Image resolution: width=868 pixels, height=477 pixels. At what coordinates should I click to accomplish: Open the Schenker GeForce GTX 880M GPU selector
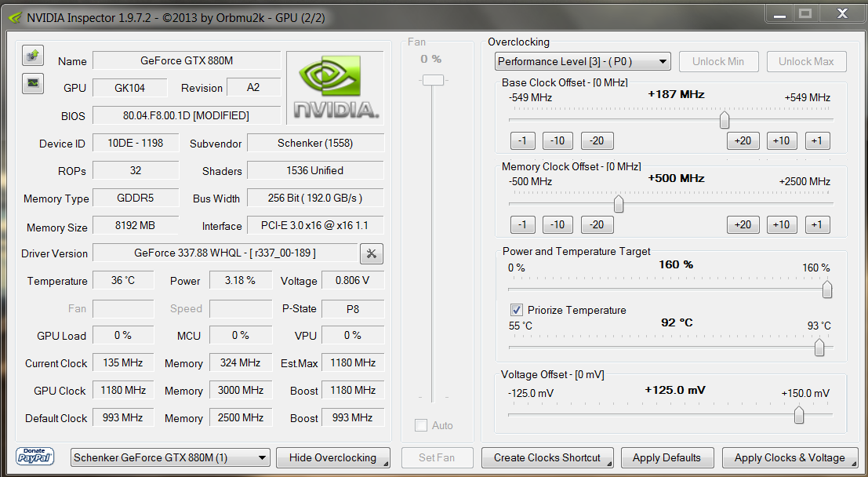pos(170,457)
